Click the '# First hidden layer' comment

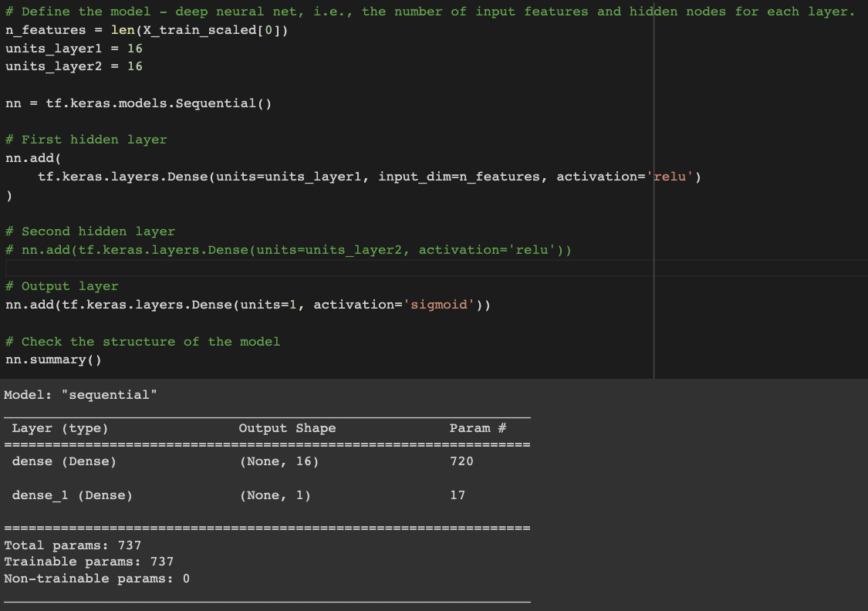pyautogui.click(x=86, y=140)
